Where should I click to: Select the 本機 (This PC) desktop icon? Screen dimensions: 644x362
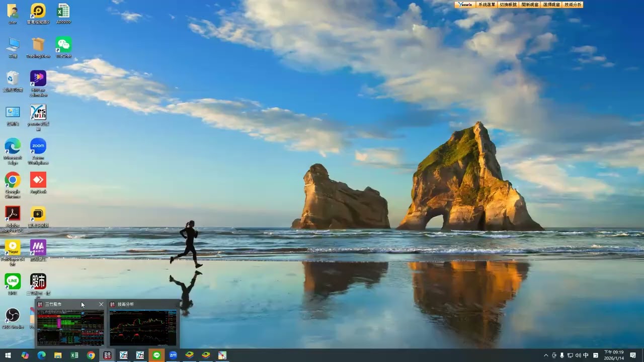[x=13, y=48]
